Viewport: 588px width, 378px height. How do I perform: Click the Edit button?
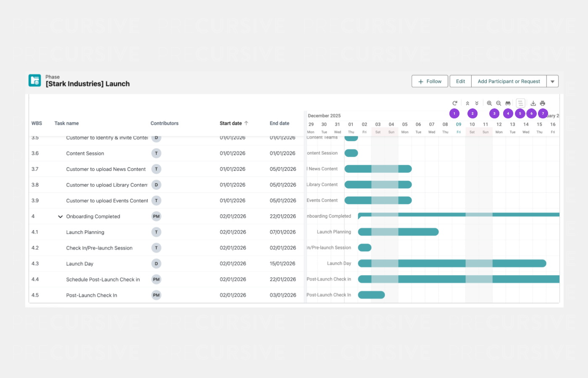(x=460, y=81)
